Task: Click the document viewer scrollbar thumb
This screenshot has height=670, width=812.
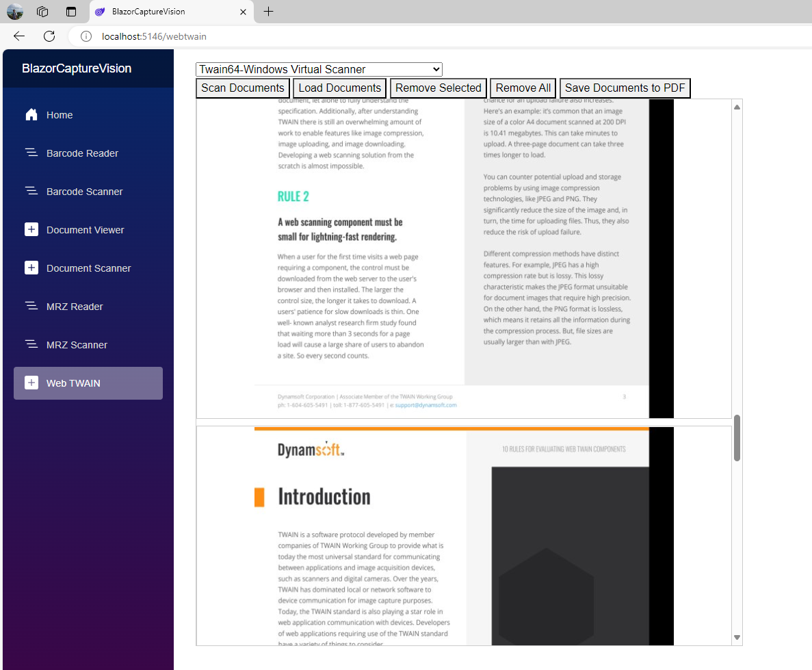Action: (x=737, y=438)
